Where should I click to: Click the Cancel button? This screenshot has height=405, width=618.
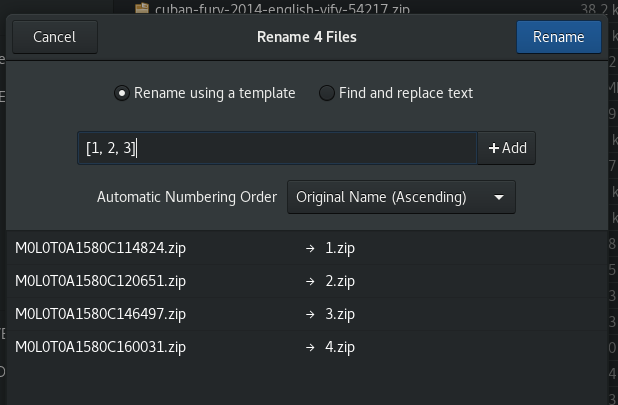pyautogui.click(x=54, y=37)
